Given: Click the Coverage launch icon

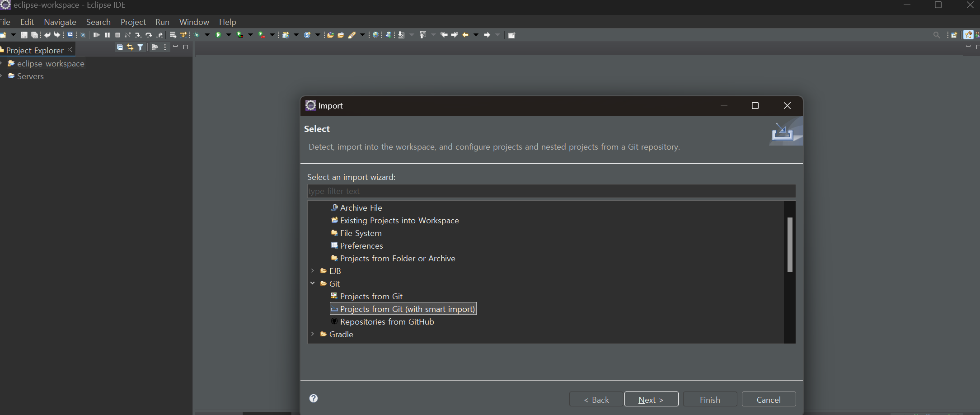Looking at the screenshot, I should tap(239, 35).
